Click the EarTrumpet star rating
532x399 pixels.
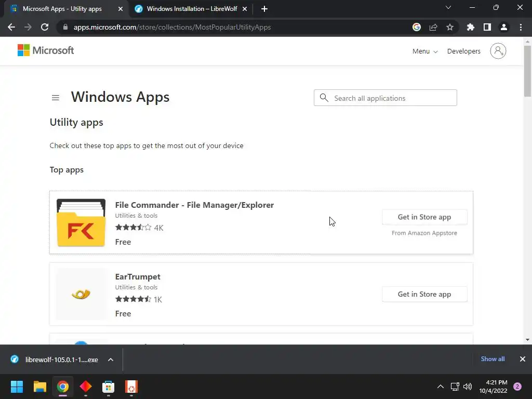[x=134, y=299]
